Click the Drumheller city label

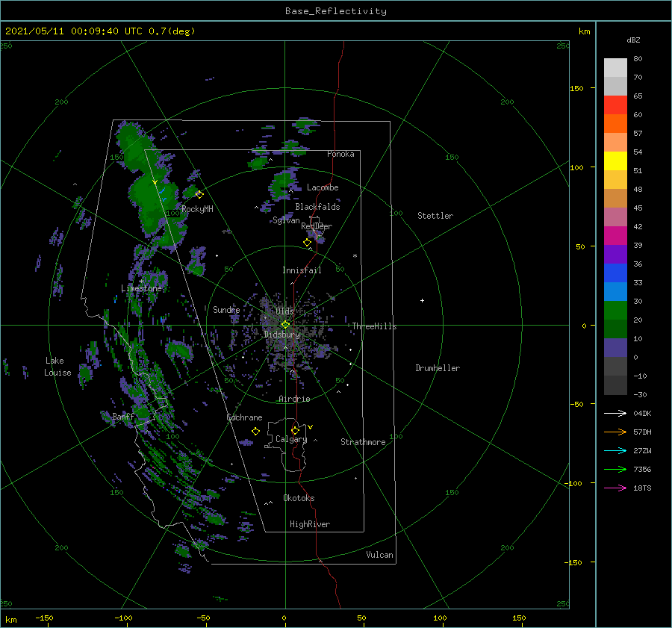pyautogui.click(x=438, y=368)
